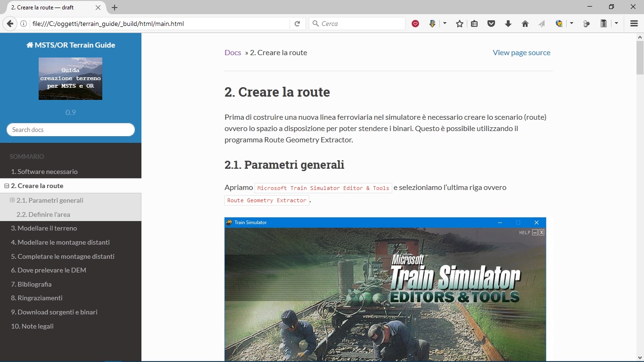644x362 pixels.
Task: Show bookmarks list icon
Action: (474, 24)
